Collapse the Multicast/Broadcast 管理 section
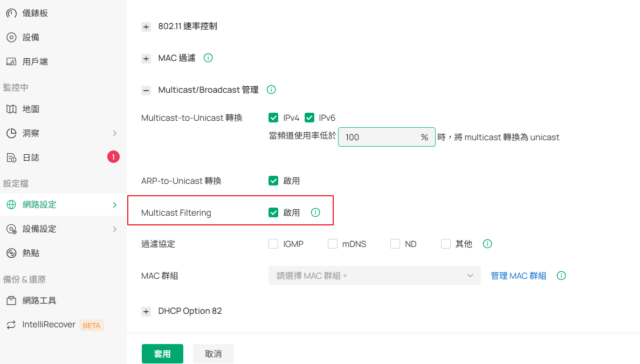This screenshot has width=640, height=364. [146, 90]
